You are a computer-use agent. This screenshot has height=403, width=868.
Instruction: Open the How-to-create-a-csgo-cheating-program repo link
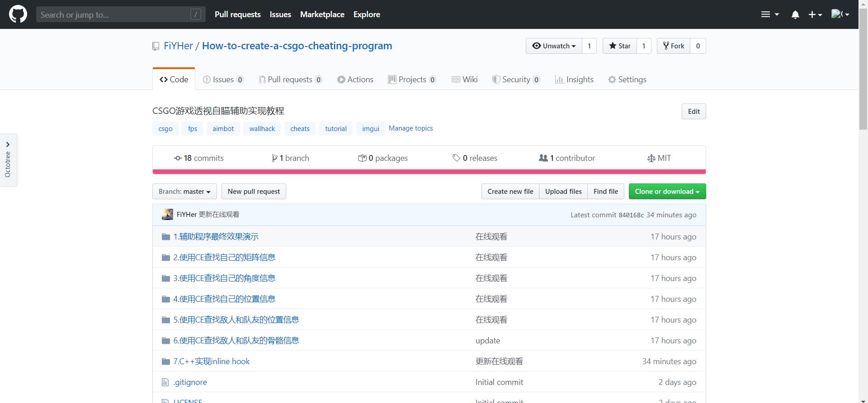(x=297, y=46)
